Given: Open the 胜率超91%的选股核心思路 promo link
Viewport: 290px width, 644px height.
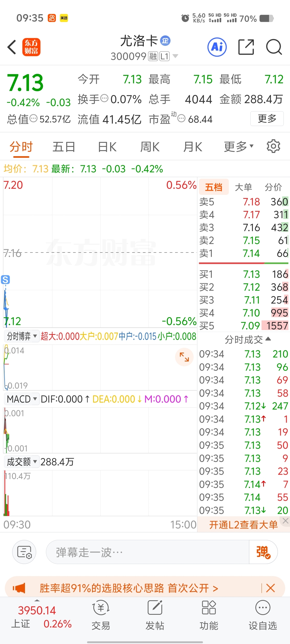Looking at the screenshot, I should pyautogui.click(x=129, y=588).
